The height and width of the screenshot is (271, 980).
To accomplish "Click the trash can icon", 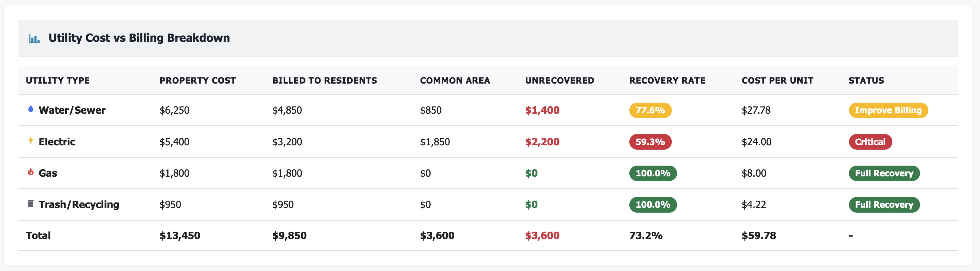I will (x=31, y=204).
